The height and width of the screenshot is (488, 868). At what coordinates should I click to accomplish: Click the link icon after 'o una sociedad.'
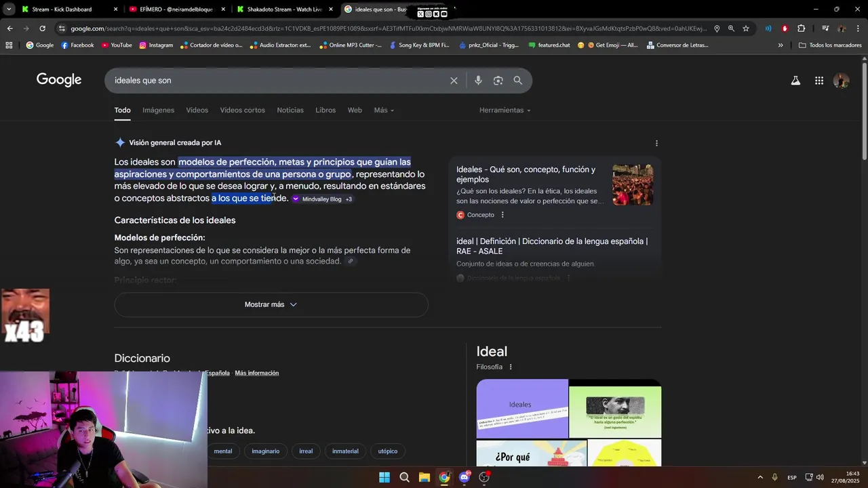[x=351, y=262]
